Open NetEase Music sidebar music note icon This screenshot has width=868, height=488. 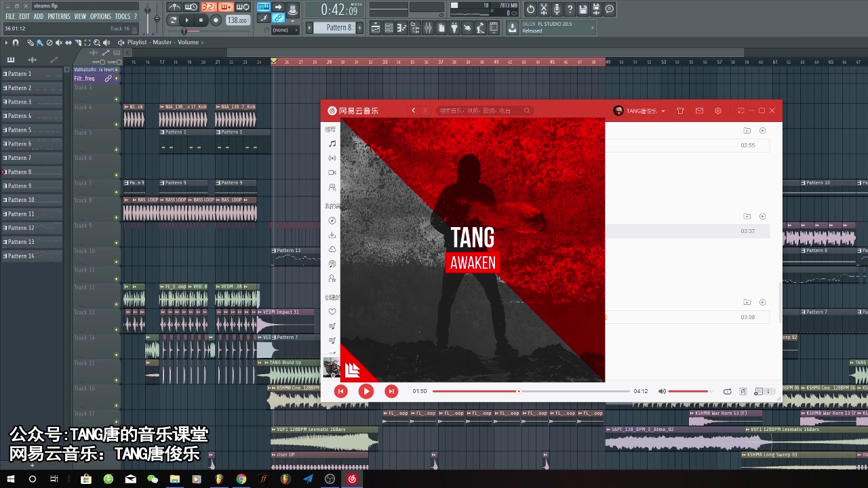click(332, 144)
